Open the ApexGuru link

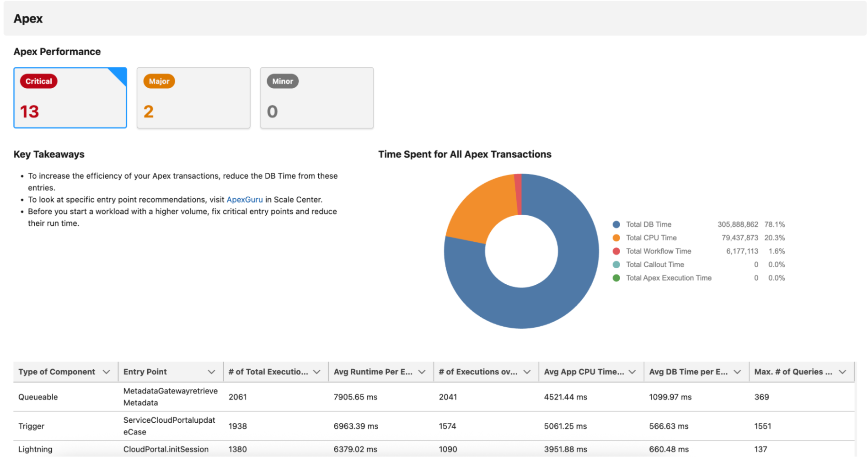pyautogui.click(x=245, y=200)
